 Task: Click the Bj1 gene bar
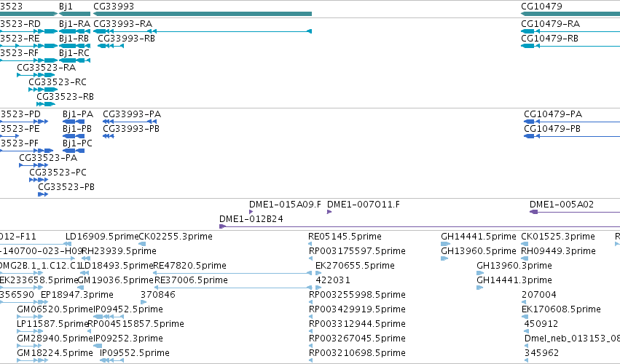point(75,14)
